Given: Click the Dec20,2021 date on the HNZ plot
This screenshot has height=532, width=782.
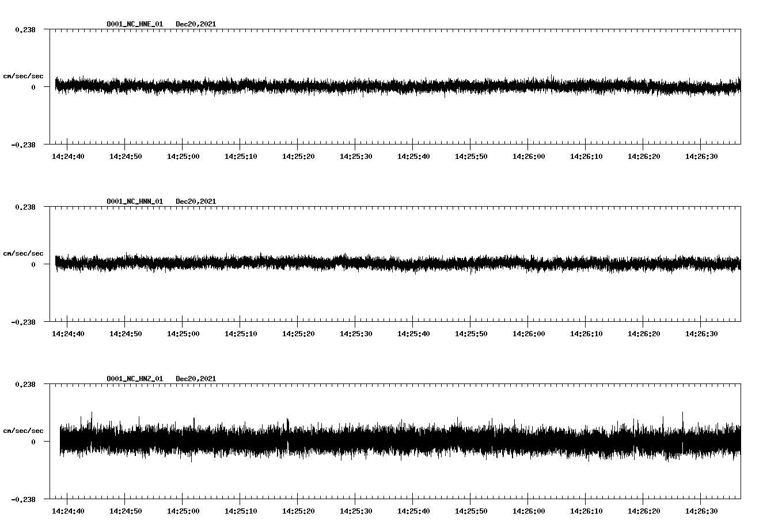Looking at the screenshot, I should (196, 379).
